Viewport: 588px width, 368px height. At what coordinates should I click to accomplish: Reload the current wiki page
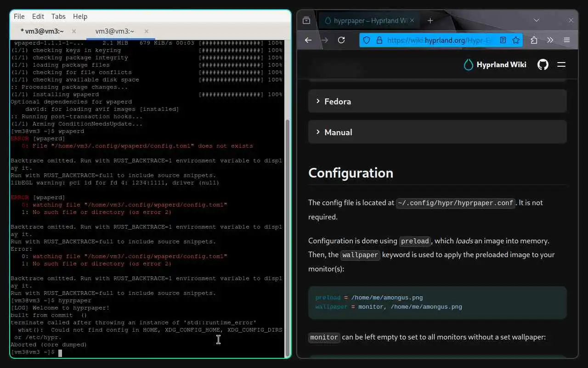tap(341, 40)
